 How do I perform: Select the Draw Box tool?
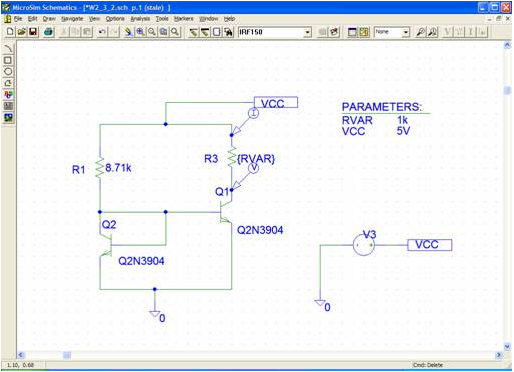(x=8, y=60)
